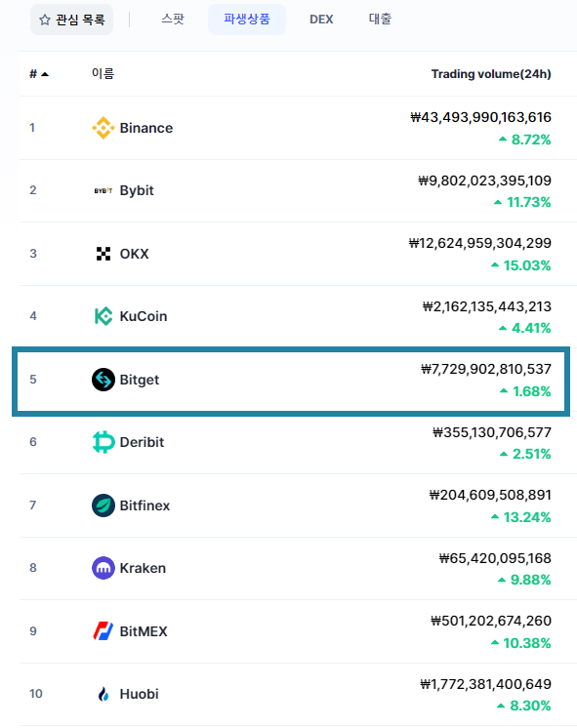Click BitMEX volume ₩501,202,674,260
Screen dimensions: 577x728
[x=491, y=621]
